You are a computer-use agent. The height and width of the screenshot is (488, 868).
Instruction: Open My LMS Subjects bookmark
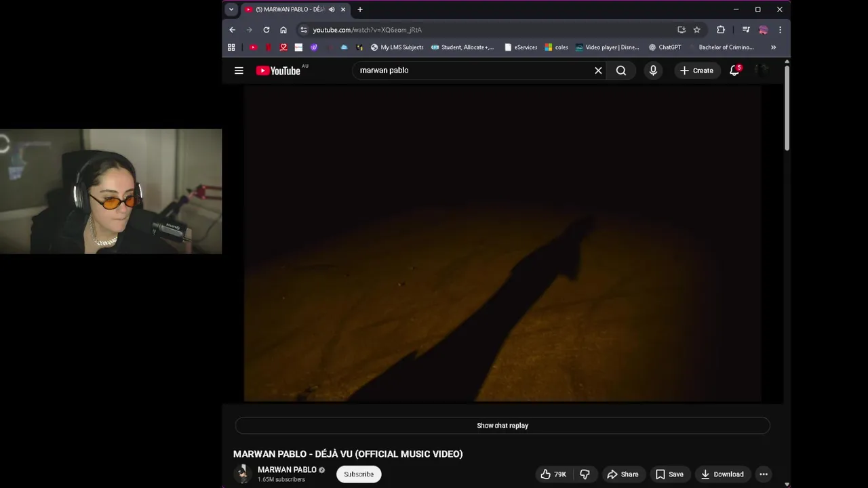(397, 47)
